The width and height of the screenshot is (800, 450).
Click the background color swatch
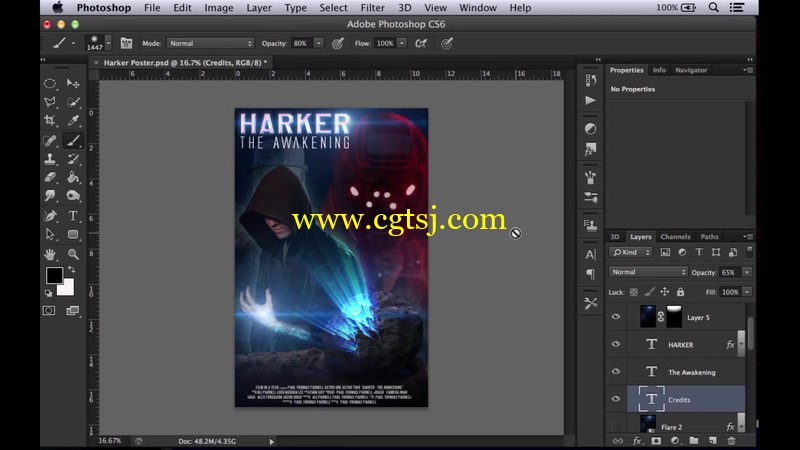tap(68, 289)
